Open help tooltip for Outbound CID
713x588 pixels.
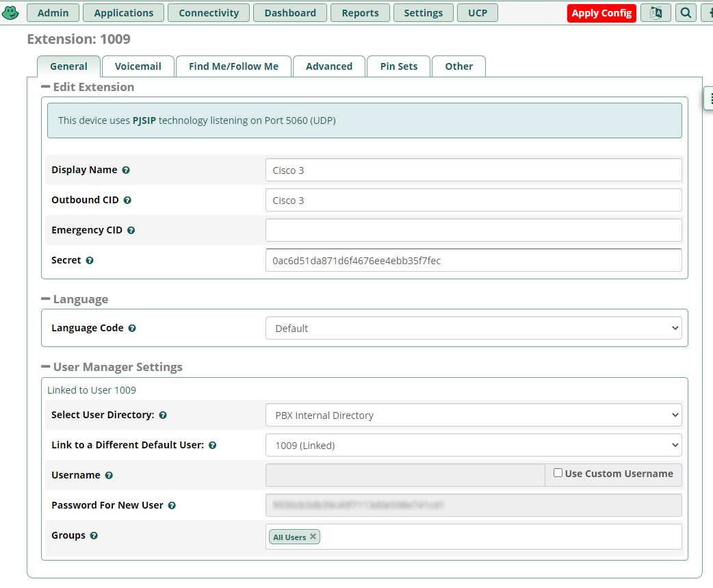(x=127, y=200)
